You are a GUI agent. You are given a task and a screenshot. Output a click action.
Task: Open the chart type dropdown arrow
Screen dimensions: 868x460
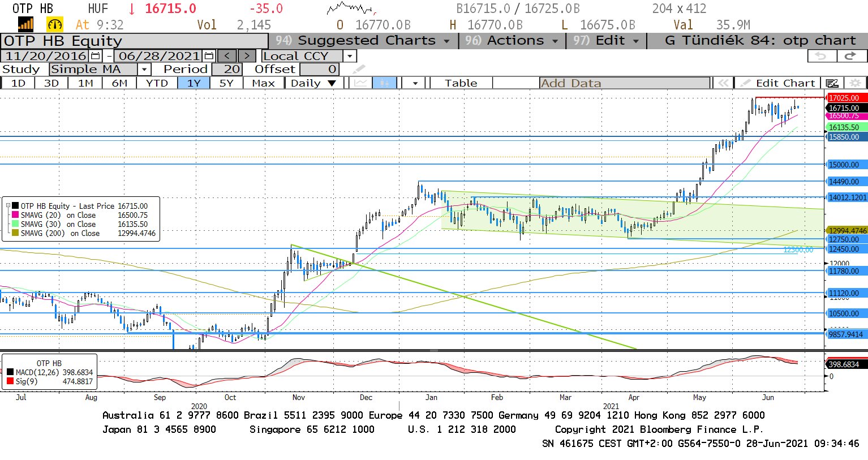click(x=415, y=83)
